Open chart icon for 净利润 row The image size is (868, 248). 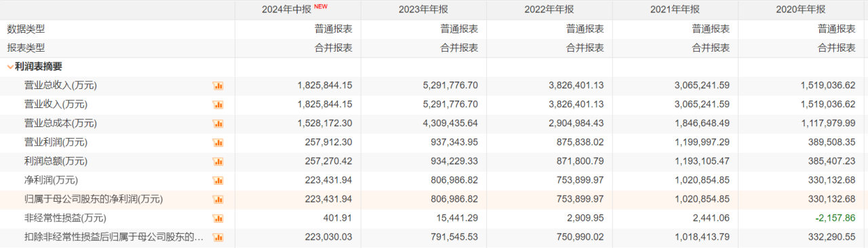click(x=218, y=181)
